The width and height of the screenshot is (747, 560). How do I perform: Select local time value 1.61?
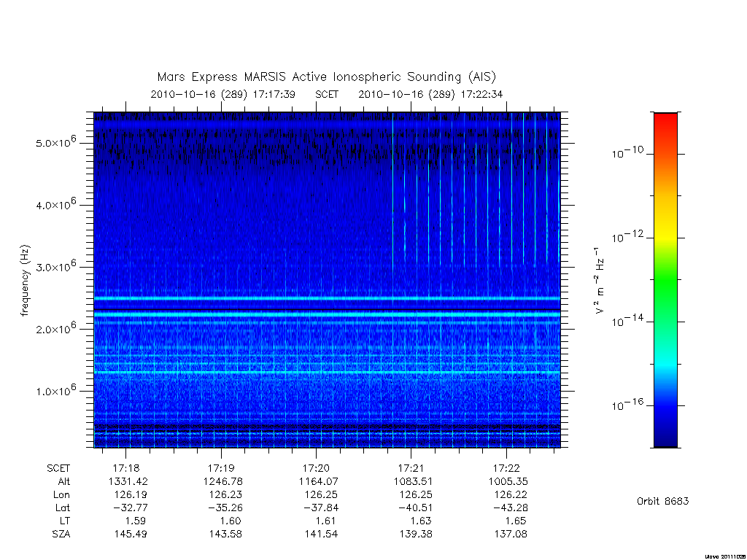tap(325, 521)
